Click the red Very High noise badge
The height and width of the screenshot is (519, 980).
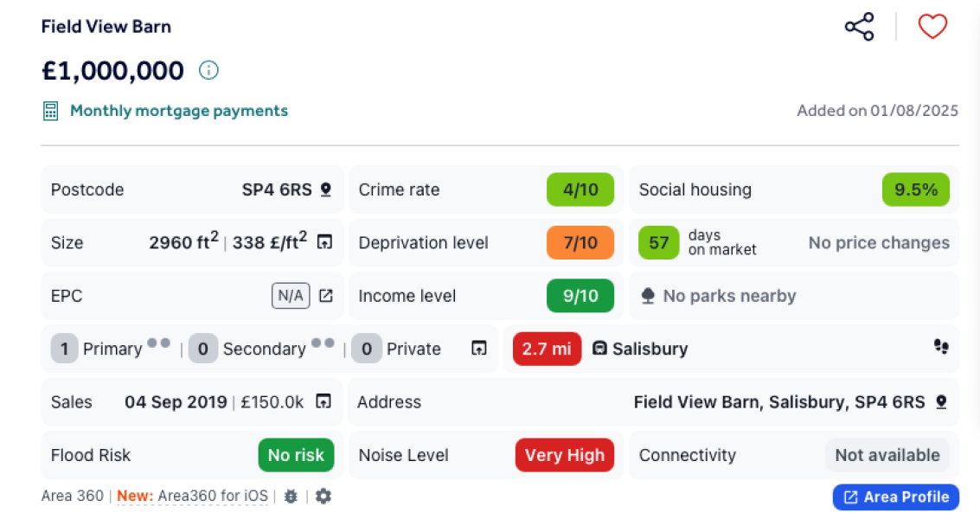(x=565, y=455)
